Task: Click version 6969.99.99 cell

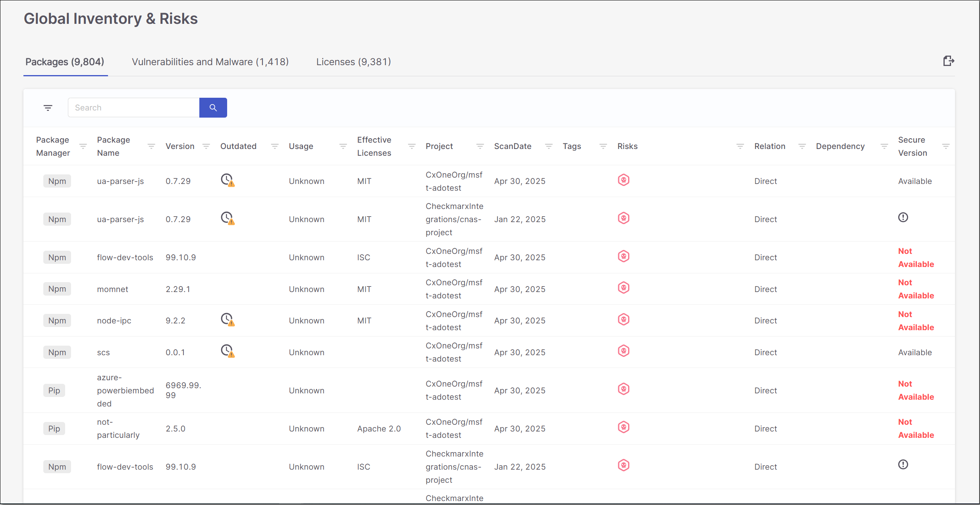Action: coord(183,390)
